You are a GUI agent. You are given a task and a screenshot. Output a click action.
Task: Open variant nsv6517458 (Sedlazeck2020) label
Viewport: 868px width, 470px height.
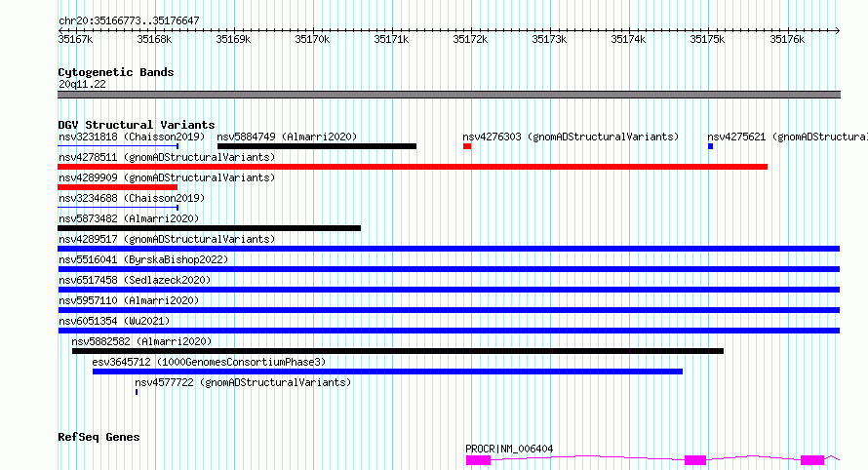pos(135,280)
